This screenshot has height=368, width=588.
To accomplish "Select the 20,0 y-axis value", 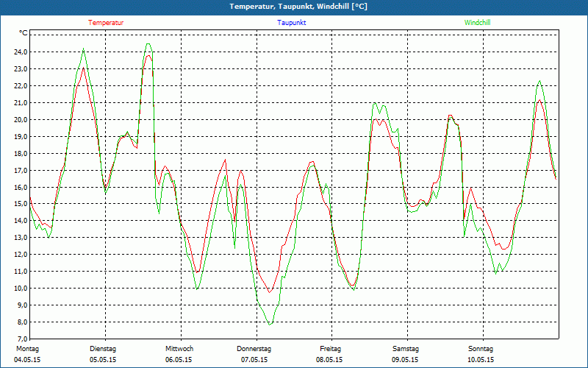I will [21, 119].
